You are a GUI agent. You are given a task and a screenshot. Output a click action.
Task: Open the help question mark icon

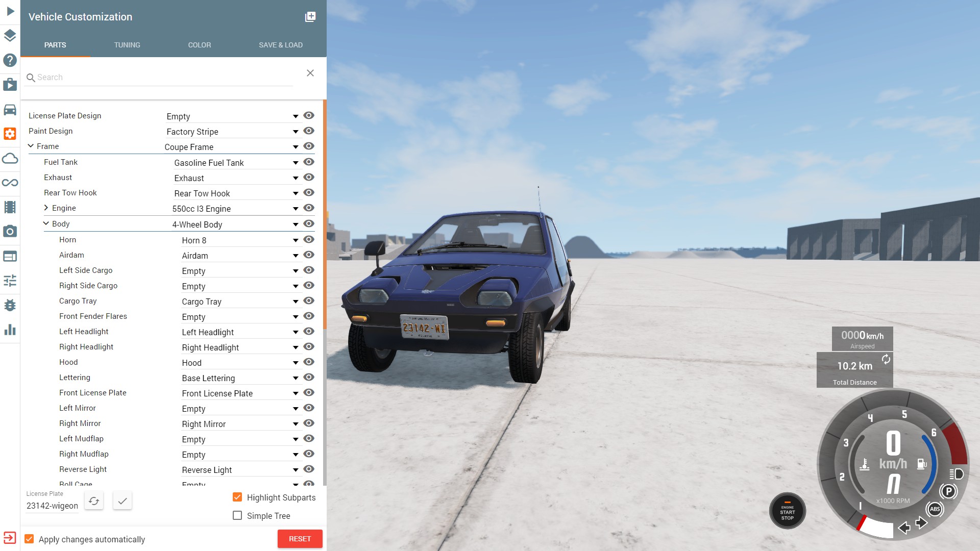(10, 60)
